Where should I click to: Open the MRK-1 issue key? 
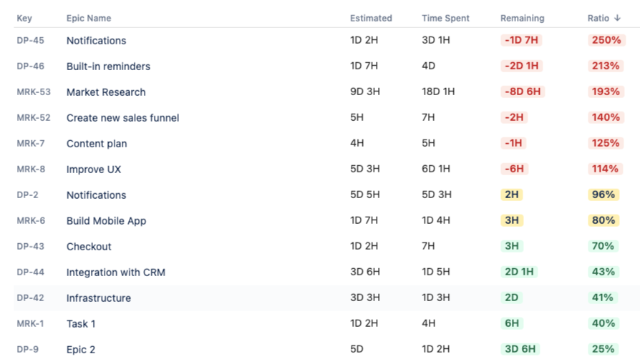[x=30, y=324]
